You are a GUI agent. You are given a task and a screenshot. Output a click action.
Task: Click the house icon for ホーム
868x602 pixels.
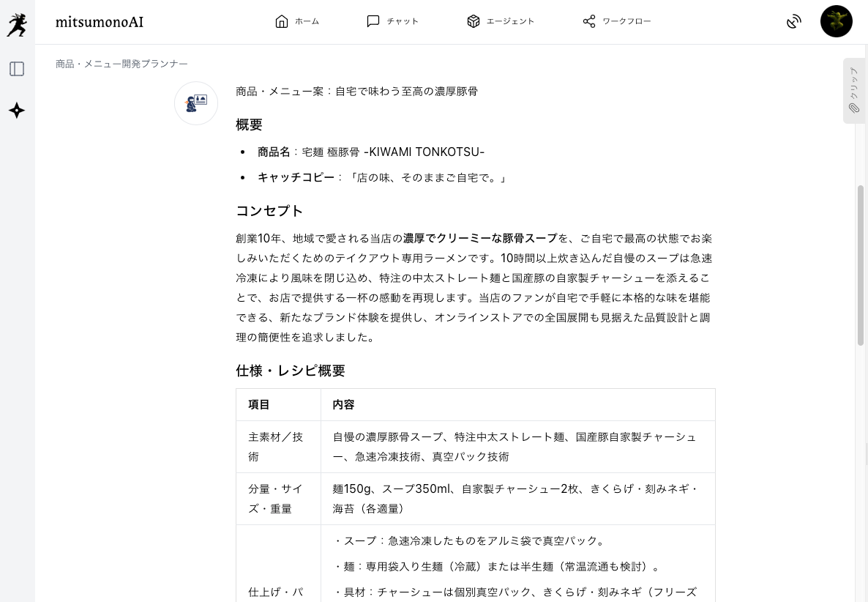(282, 21)
